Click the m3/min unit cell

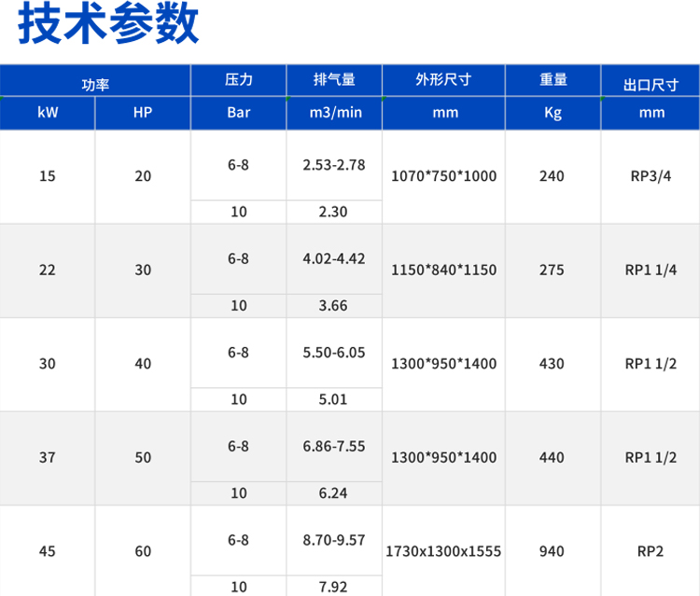point(334,113)
